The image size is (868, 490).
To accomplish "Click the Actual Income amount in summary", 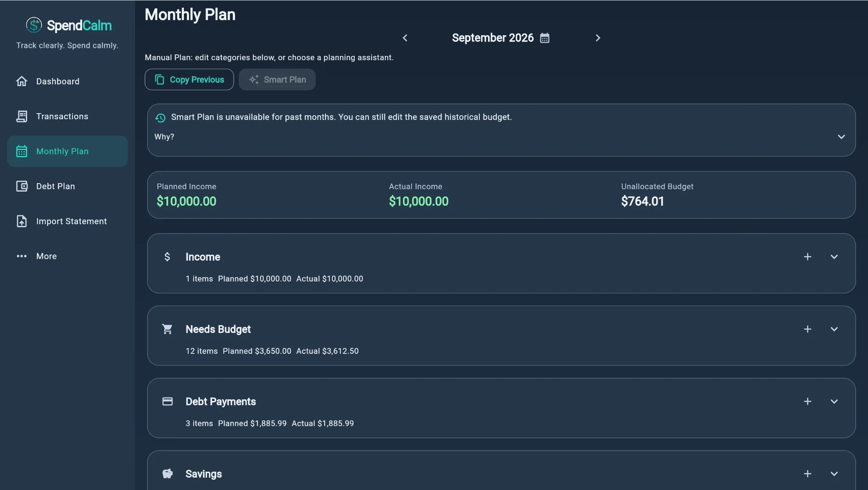I will point(419,201).
